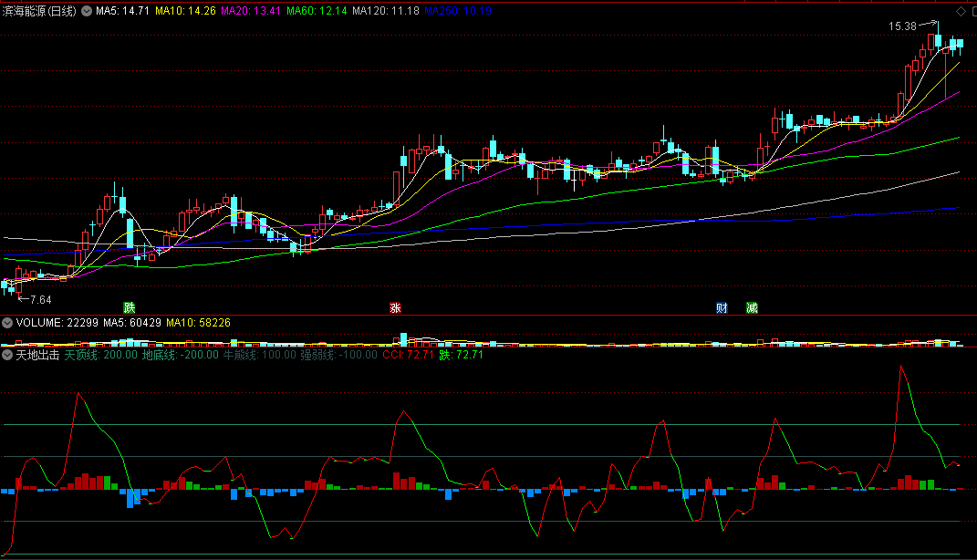Select the yellow MA10: 14.26 label
The image size is (977, 560).
tap(186, 11)
